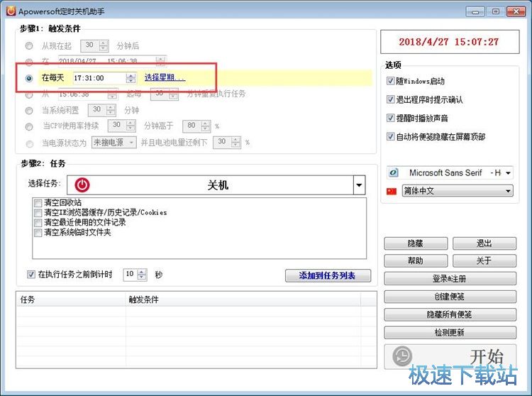Click the battery percentage stepper showing 30
The image size is (532, 396).
[x=227, y=143]
